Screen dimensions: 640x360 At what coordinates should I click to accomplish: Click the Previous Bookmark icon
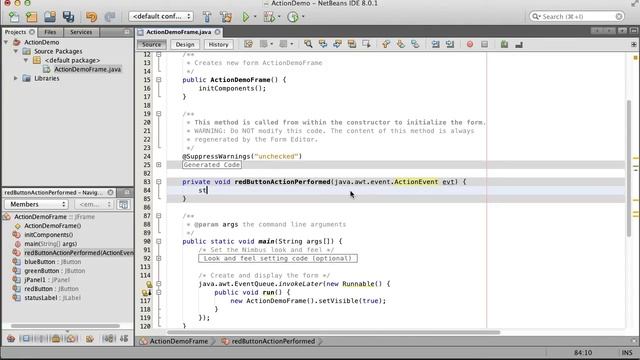click(x=386, y=44)
